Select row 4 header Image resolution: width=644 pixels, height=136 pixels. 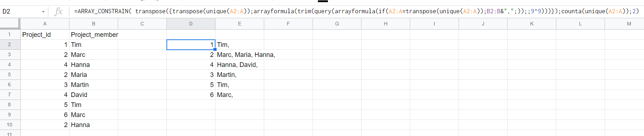(x=10, y=65)
